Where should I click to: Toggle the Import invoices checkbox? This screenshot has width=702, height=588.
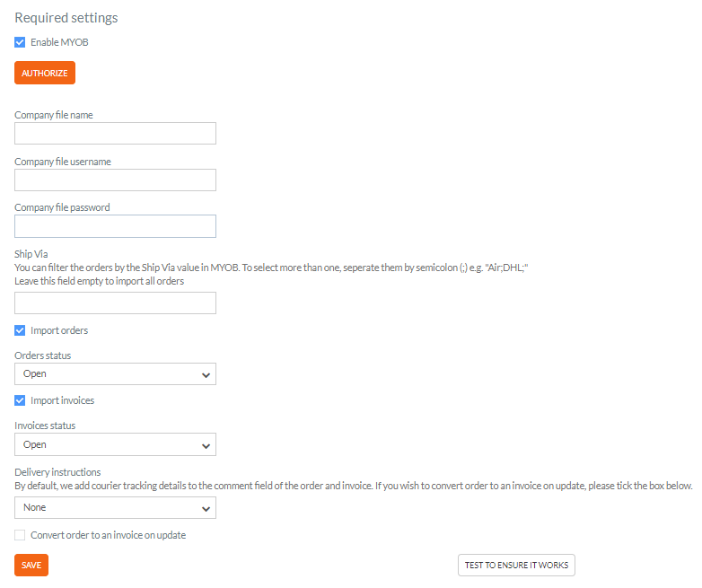[20, 400]
